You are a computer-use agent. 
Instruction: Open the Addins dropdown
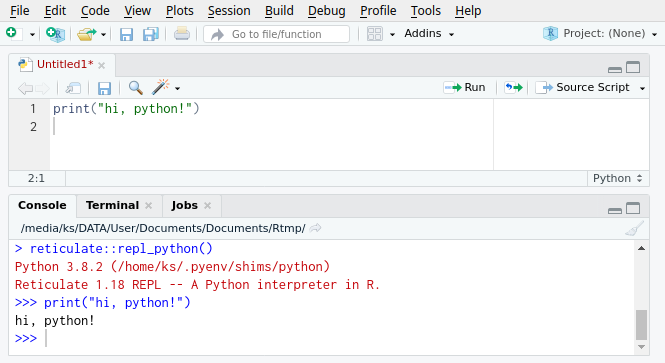click(x=429, y=34)
